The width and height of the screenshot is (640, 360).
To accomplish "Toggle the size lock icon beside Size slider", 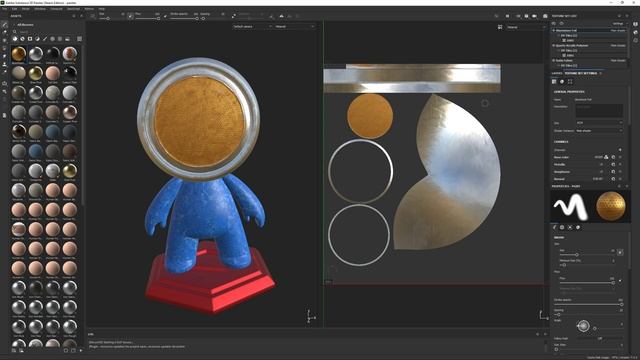I will click(x=620, y=253).
